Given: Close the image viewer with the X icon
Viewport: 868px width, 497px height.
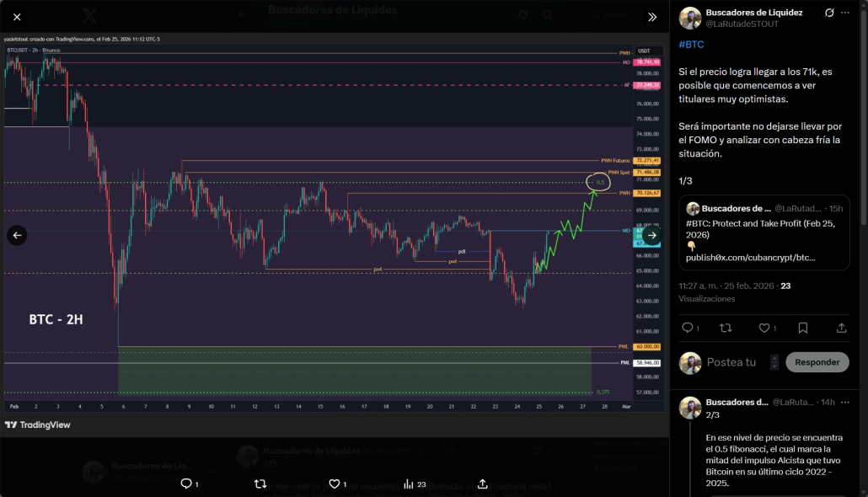Looking at the screenshot, I should click(x=17, y=17).
